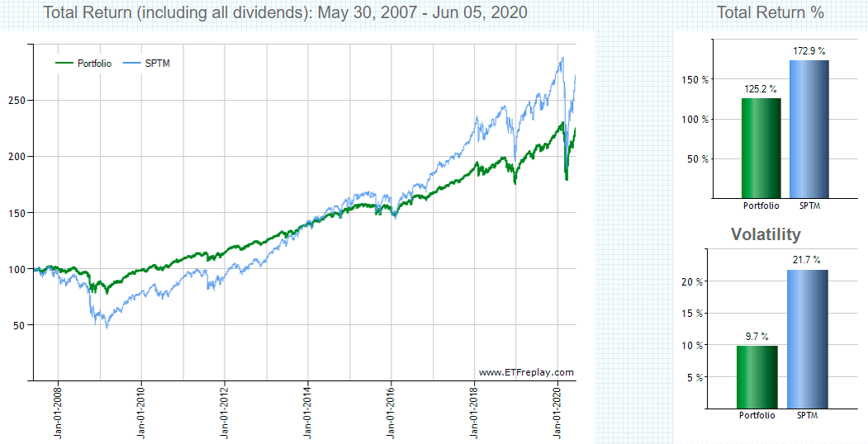Select the SPTM legend label in line chart
The height and width of the screenshot is (444, 868).
pyautogui.click(x=157, y=64)
